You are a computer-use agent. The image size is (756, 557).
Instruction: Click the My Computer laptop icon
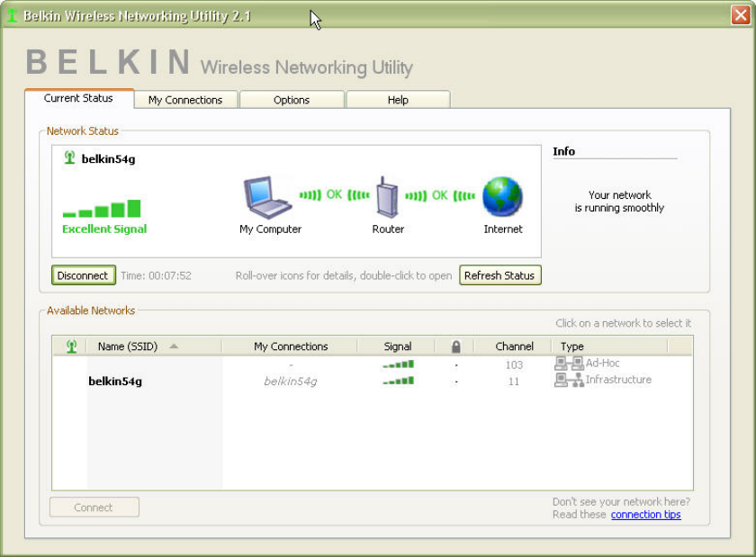(267, 198)
